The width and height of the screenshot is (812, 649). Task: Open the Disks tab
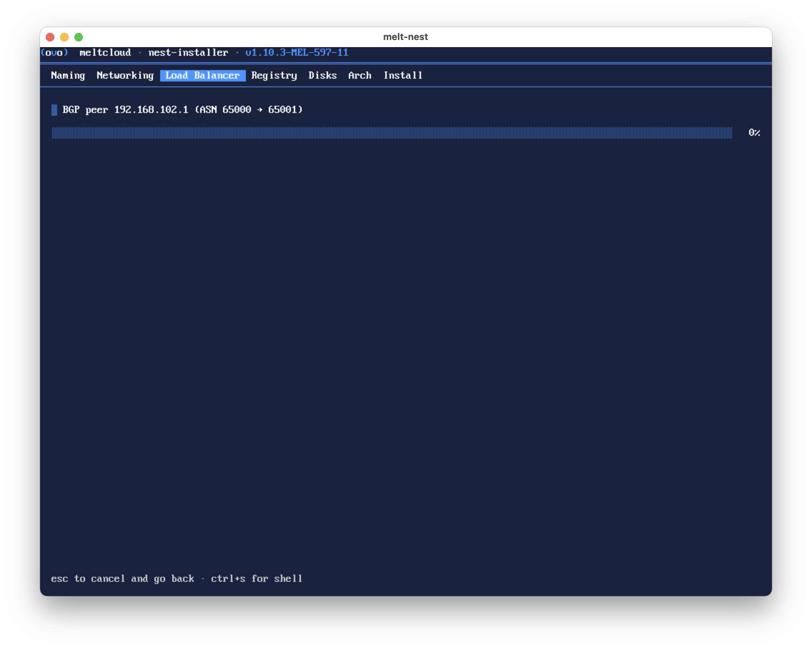click(x=322, y=75)
